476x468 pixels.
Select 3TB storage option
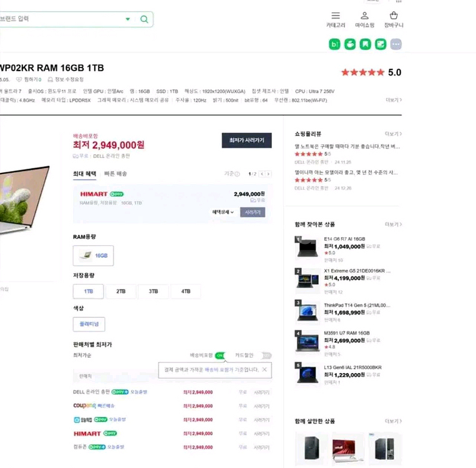[x=153, y=291]
